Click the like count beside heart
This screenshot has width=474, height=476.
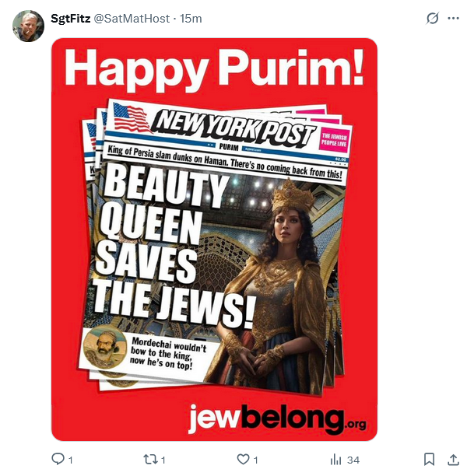[x=256, y=460]
